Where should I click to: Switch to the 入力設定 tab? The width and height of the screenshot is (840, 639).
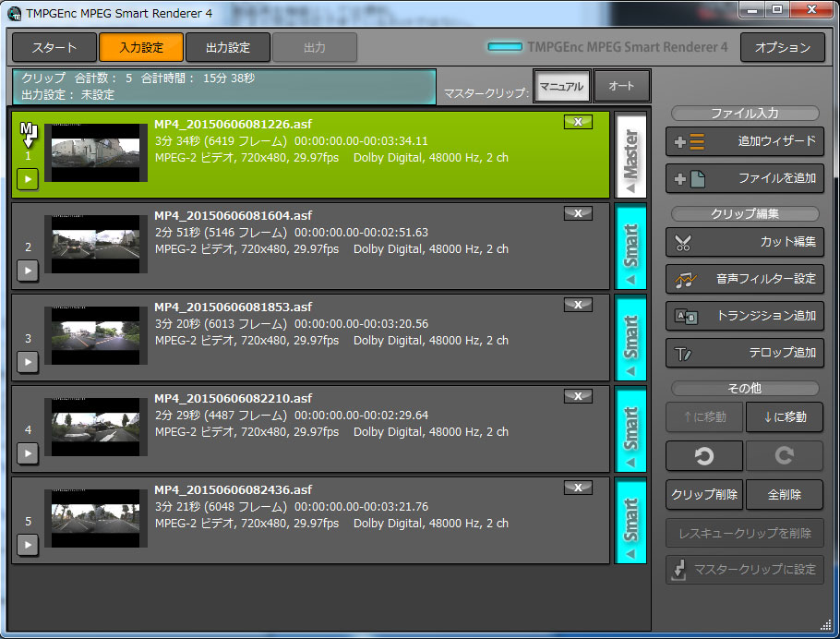[141, 47]
